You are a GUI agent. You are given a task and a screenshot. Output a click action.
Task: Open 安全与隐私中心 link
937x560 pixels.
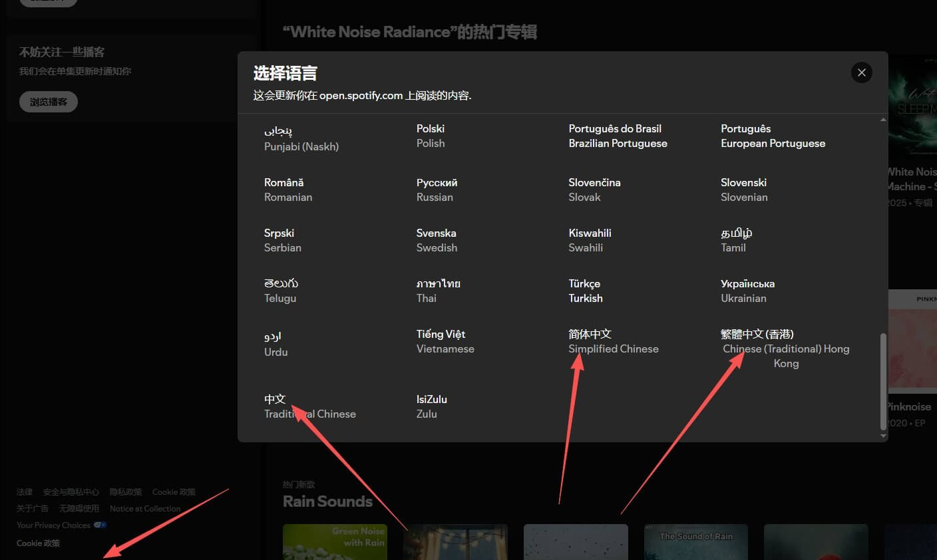(x=71, y=492)
